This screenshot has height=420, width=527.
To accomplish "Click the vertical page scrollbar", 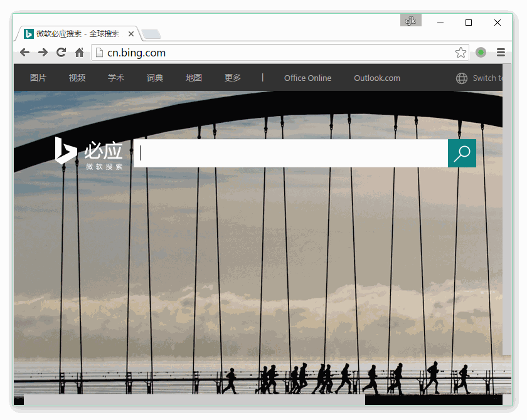I will [x=507, y=209].
